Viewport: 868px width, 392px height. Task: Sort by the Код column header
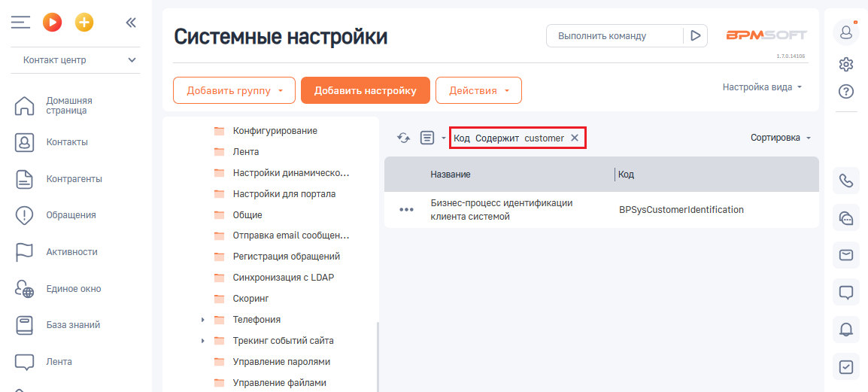pyautogui.click(x=626, y=175)
